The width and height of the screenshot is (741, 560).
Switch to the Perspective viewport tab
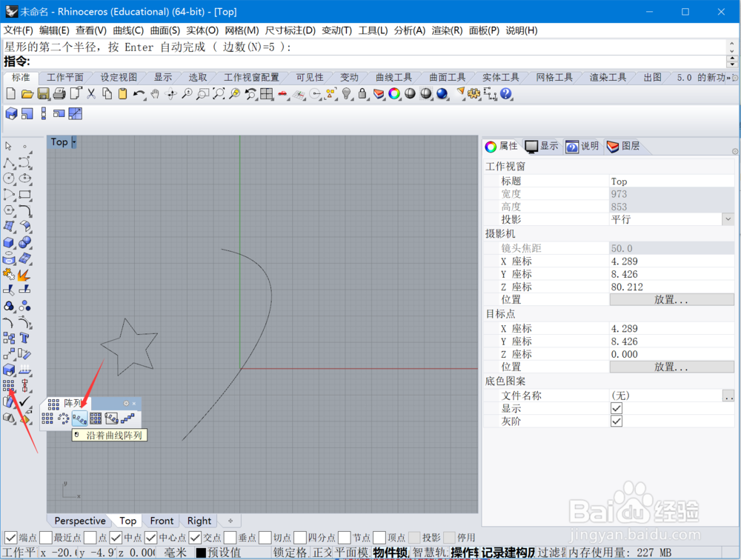click(80, 520)
